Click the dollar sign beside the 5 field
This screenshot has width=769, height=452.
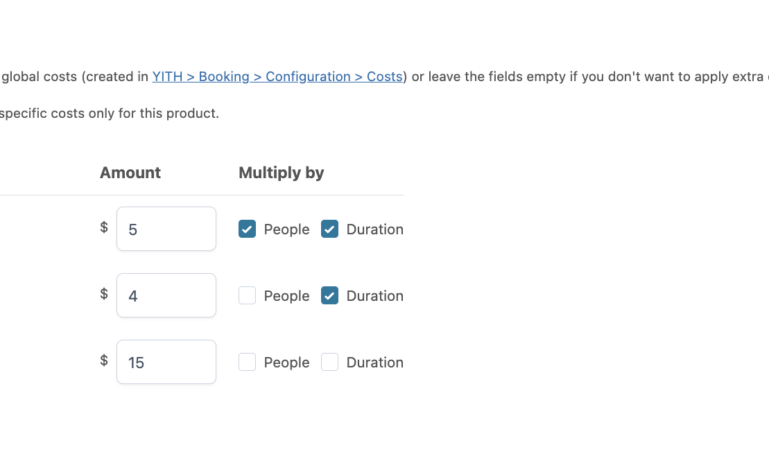[104, 228]
